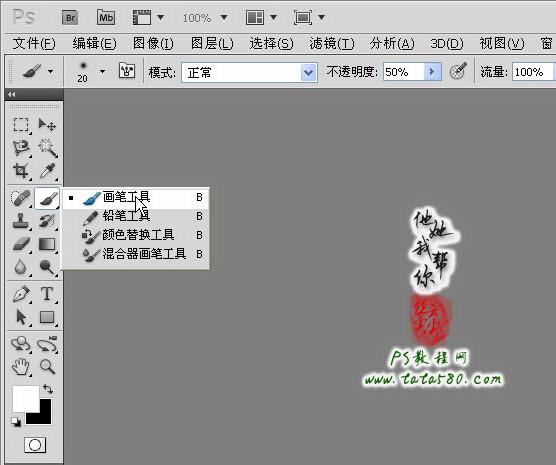Collapse the toolbox with double-arrow button
Image resolution: width=556 pixels, height=465 pixels.
pos(12,94)
